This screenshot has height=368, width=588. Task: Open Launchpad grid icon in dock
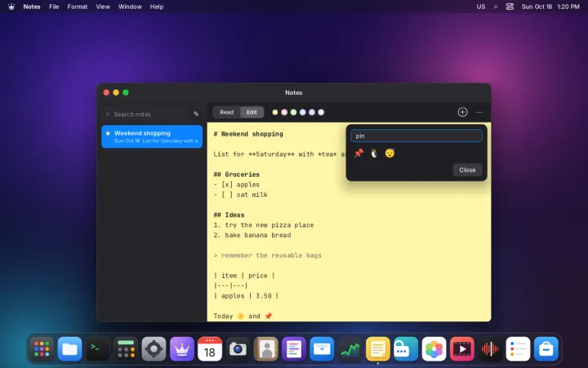pyautogui.click(x=42, y=349)
